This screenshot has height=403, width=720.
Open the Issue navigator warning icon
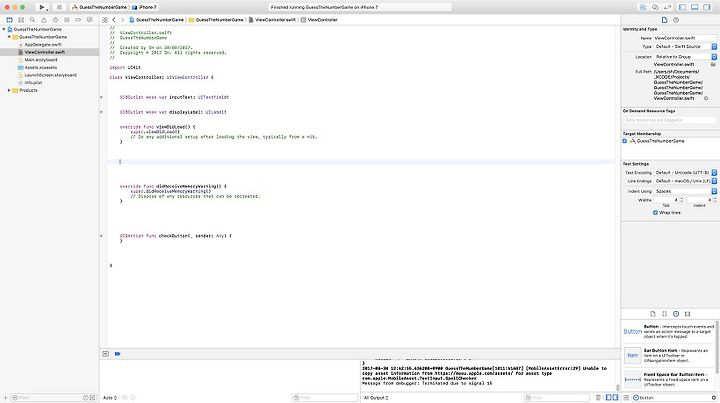pyautogui.click(x=44, y=20)
